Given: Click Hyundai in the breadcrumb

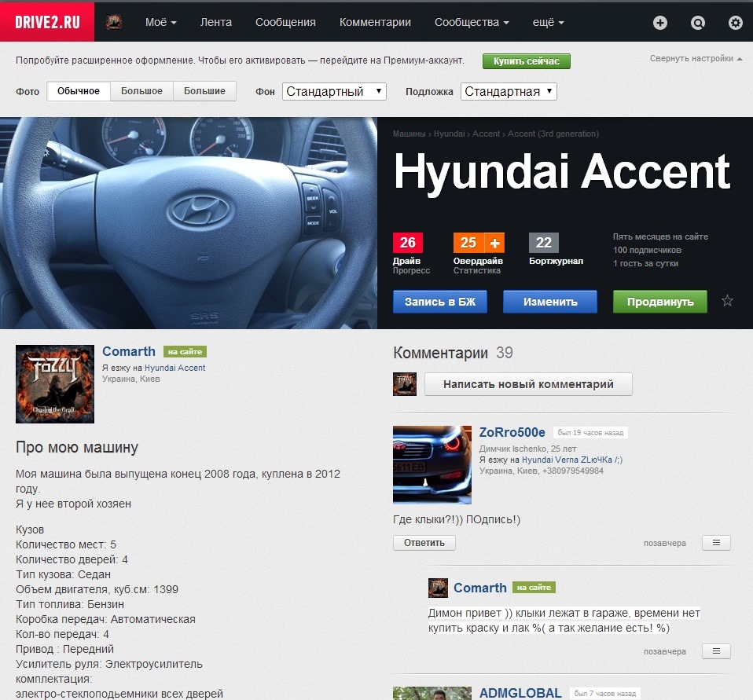Looking at the screenshot, I should tap(449, 134).
